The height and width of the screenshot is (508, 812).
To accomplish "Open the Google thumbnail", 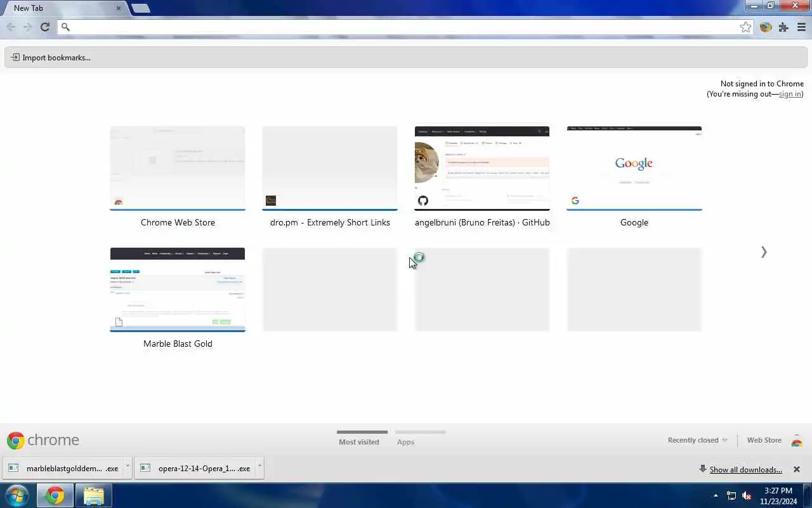I will click(x=634, y=168).
